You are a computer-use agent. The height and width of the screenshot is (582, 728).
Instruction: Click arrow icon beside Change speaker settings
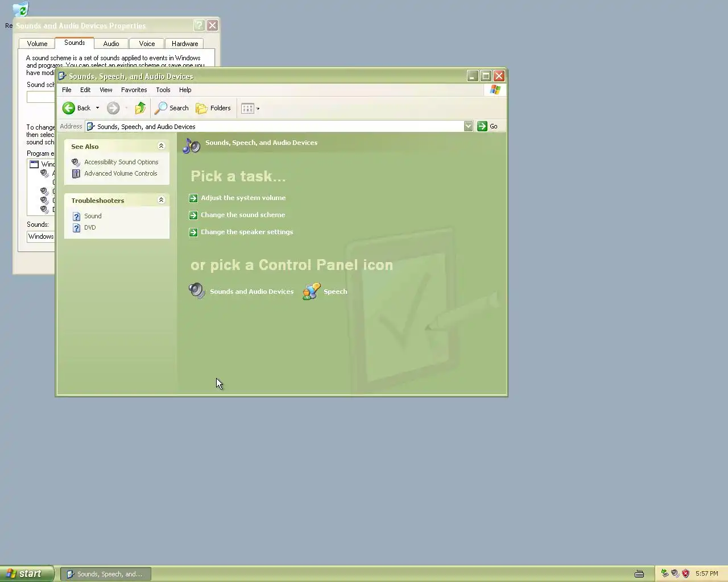point(193,232)
